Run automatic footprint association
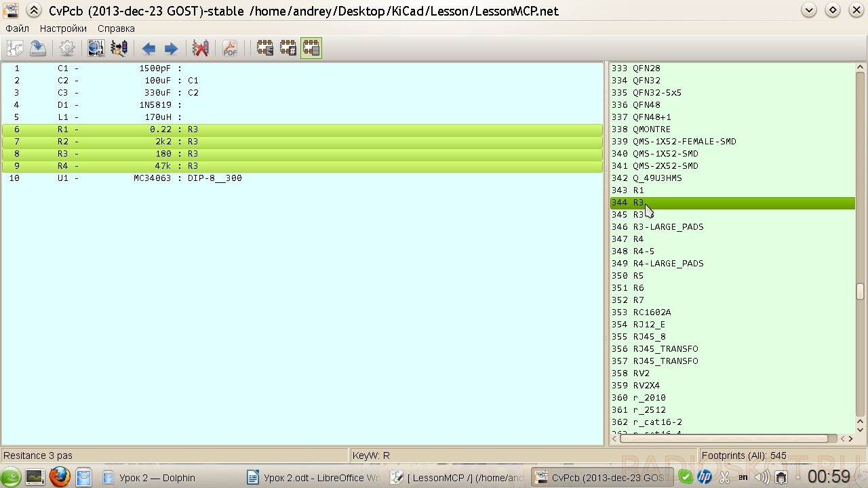 coord(119,48)
